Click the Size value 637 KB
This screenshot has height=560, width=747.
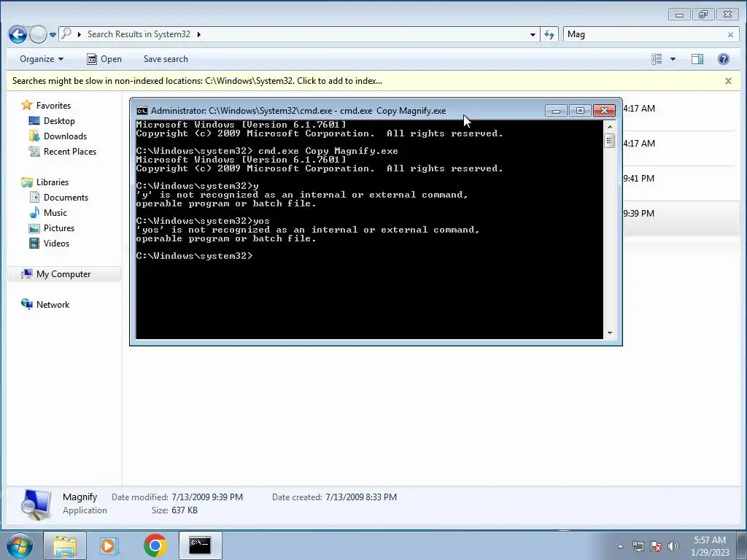[185, 510]
